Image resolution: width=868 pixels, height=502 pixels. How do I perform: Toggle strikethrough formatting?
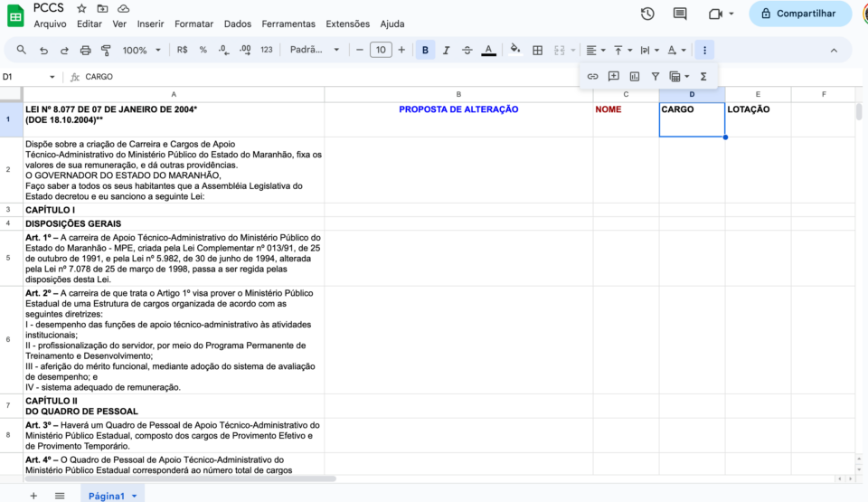[x=467, y=51]
